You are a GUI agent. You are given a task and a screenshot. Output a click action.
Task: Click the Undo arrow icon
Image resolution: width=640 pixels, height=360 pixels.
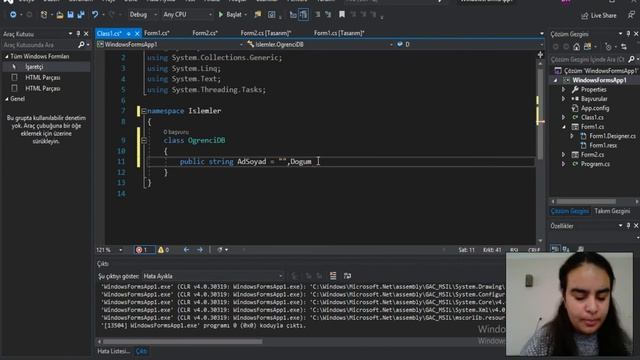pyautogui.click(x=95, y=15)
